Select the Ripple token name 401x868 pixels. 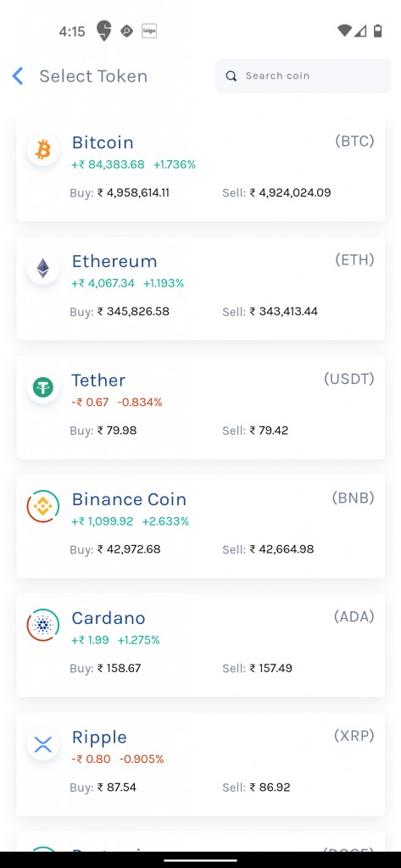99,737
